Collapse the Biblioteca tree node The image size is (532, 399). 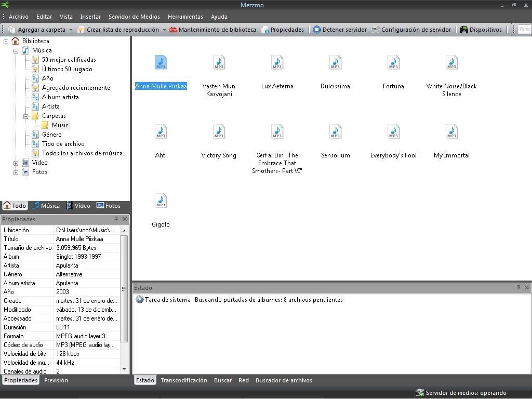[6, 42]
